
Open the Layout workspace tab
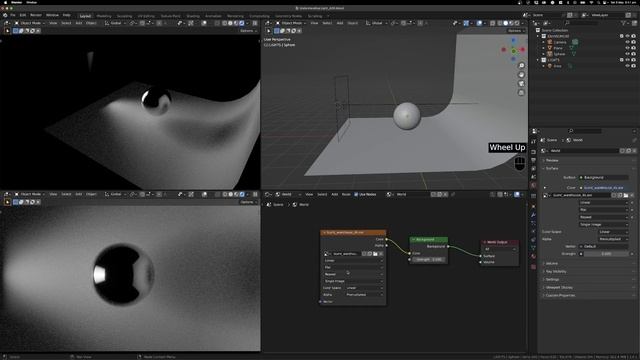(85, 16)
